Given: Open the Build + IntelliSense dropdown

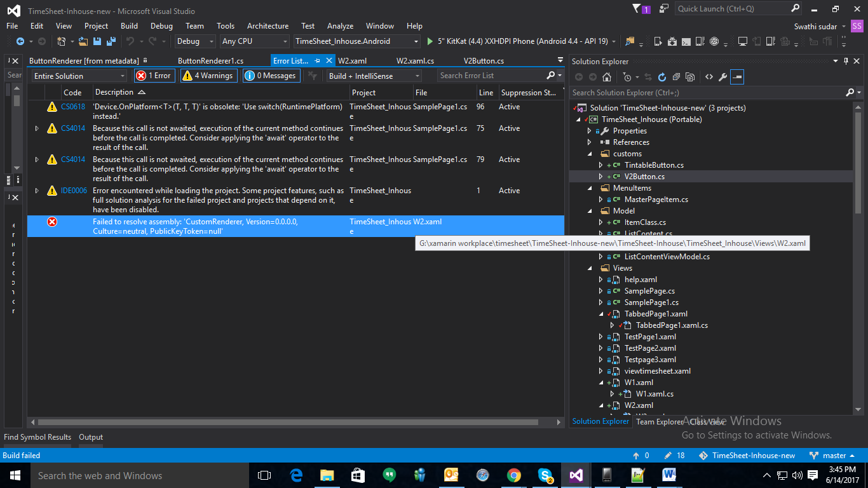Looking at the screenshot, I should pos(374,76).
